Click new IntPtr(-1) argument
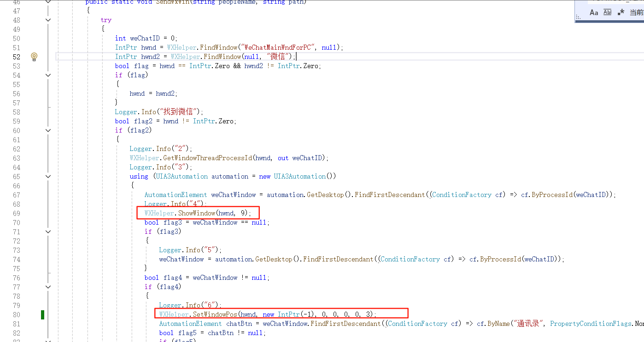 (289, 314)
